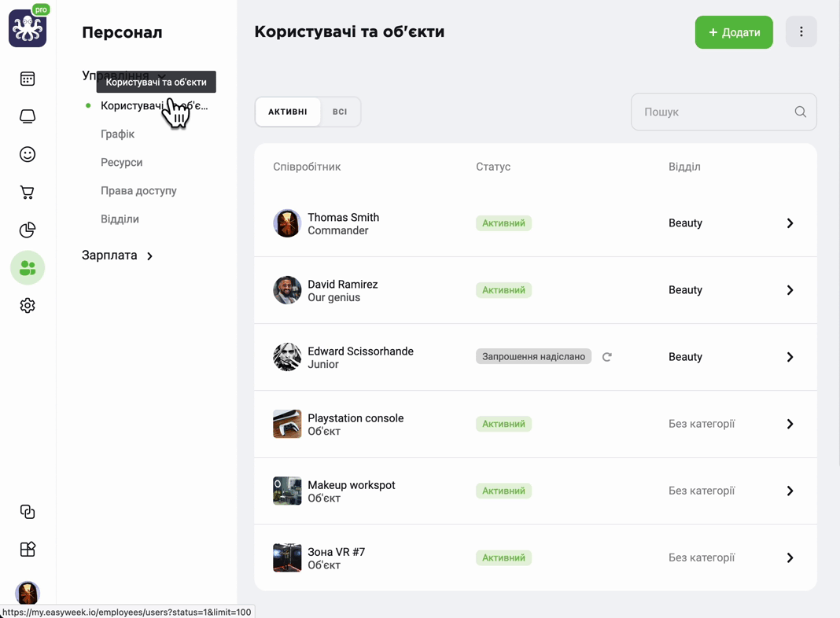Click the Відділ column header
The width and height of the screenshot is (840, 618).
(684, 167)
